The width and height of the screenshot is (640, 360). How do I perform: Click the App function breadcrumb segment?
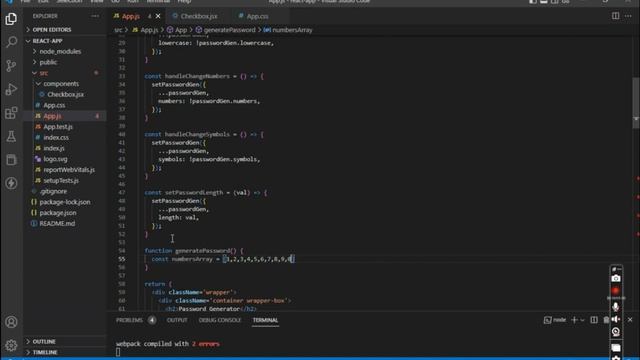point(180,30)
